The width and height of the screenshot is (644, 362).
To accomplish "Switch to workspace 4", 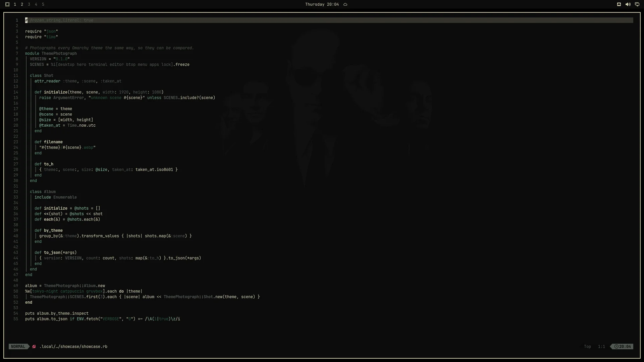I will point(36,4).
